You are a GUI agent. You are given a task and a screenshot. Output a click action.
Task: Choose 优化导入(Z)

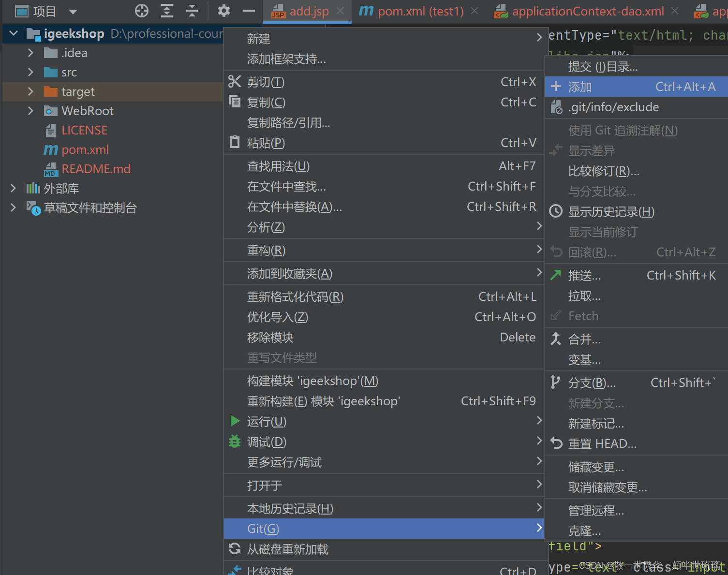[384, 317]
